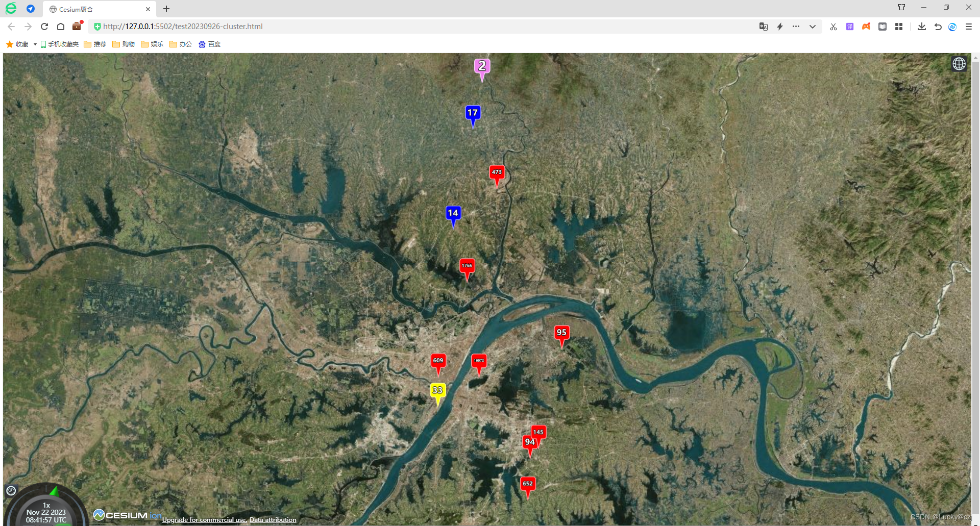Open the 手机收藏夹 bookmark folder

pos(59,44)
